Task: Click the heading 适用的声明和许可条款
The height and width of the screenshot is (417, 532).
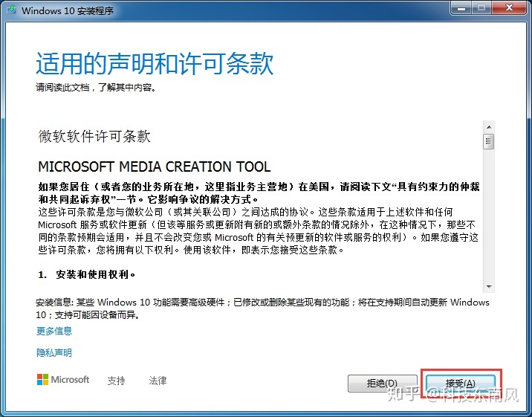Action: [155, 63]
